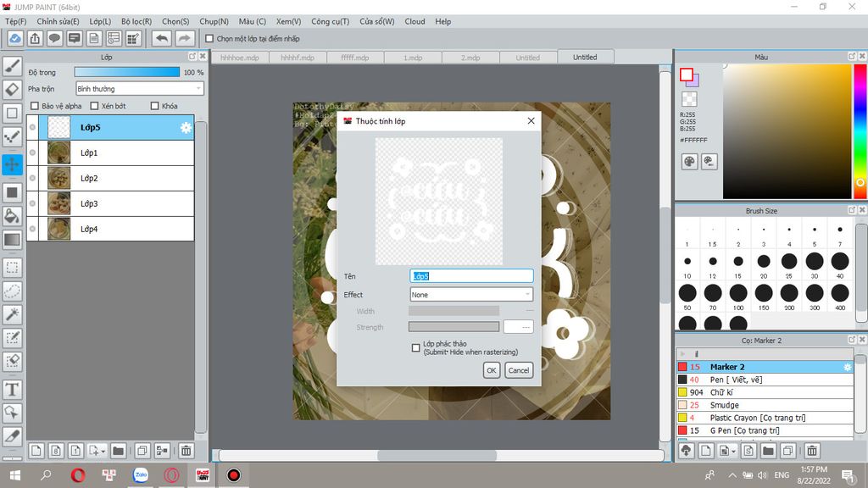Open the Công cụ(T) menu
The image size is (868, 488).
click(331, 21)
